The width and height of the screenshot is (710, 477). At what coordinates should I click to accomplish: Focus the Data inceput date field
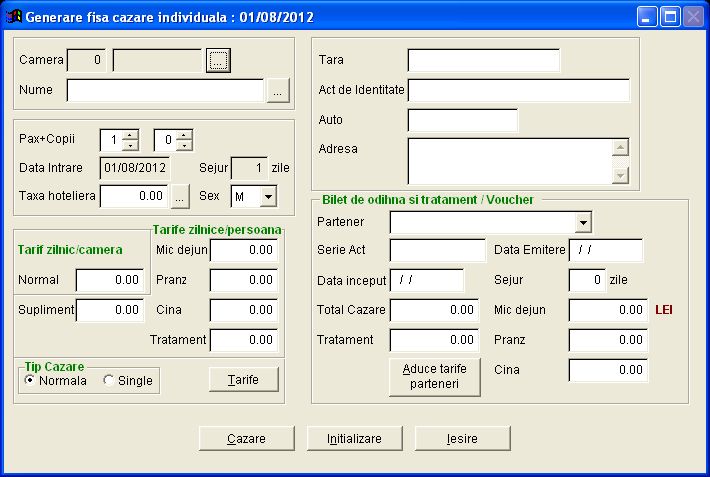[x=427, y=280]
